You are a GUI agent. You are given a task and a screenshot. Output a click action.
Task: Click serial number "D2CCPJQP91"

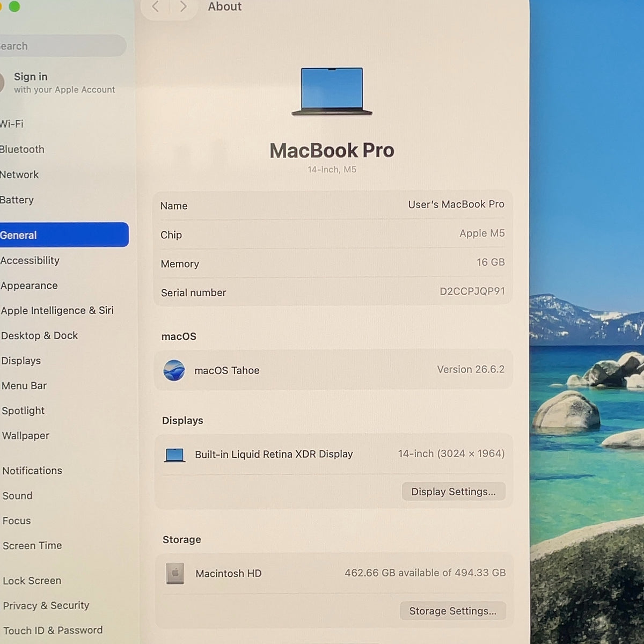[x=472, y=291]
